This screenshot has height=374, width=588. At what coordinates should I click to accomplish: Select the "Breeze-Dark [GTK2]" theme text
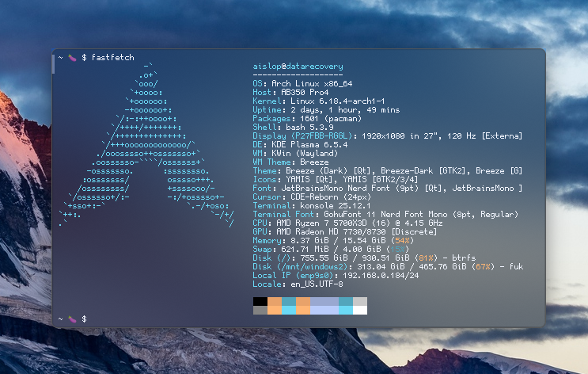(423, 170)
